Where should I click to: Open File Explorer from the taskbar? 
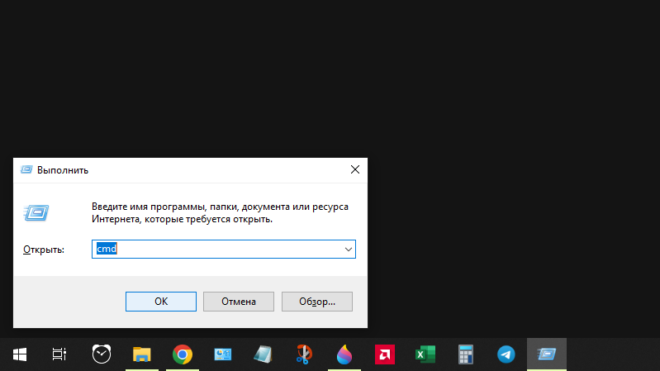click(x=142, y=354)
